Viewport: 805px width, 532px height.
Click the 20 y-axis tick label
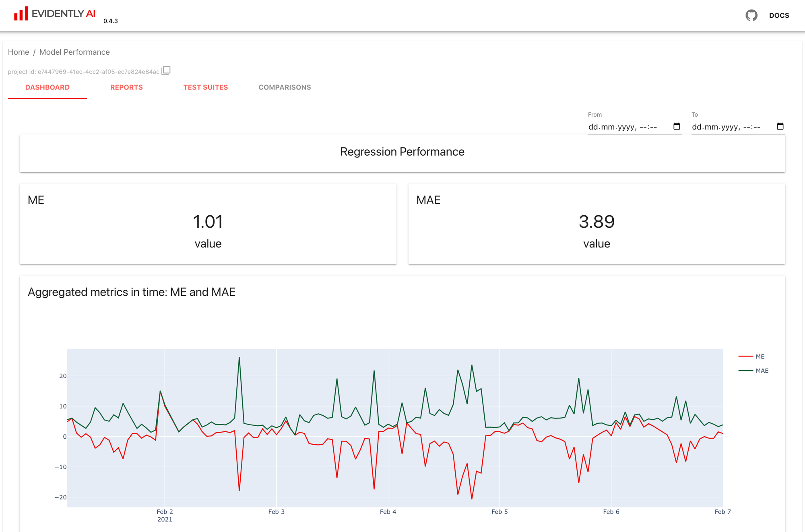(x=63, y=376)
